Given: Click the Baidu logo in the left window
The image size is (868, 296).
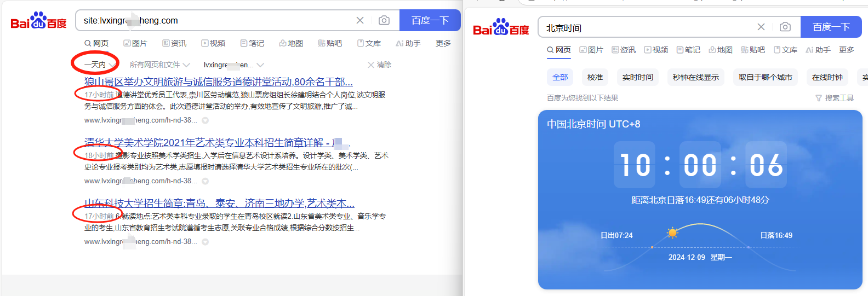Looking at the screenshot, I should pos(38,21).
